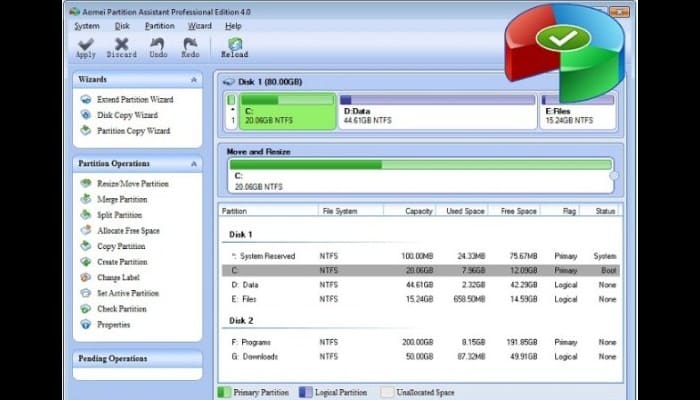The height and width of the screenshot is (400, 700).
Task: Click the Primary Partition legend swatch
Action: pyautogui.click(x=224, y=392)
